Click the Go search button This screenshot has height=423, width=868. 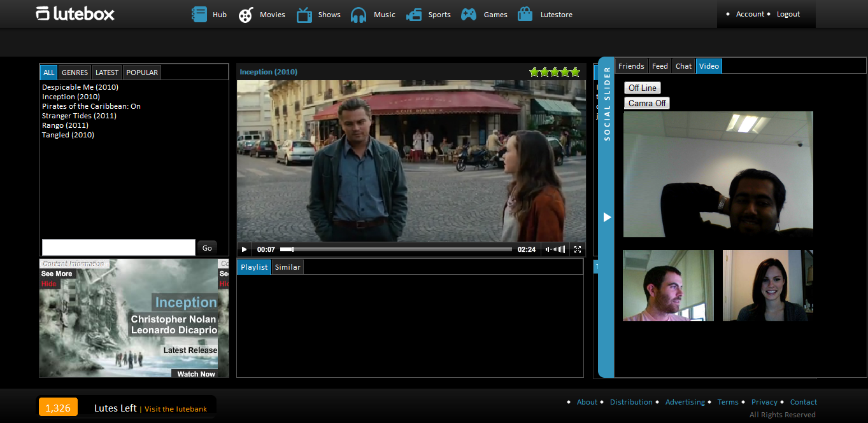(207, 248)
